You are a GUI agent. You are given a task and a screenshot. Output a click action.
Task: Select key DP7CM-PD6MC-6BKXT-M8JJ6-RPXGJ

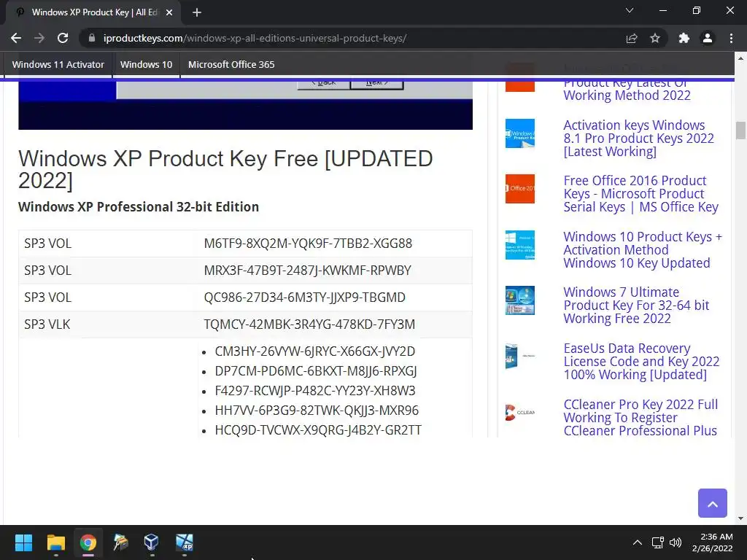316,371
